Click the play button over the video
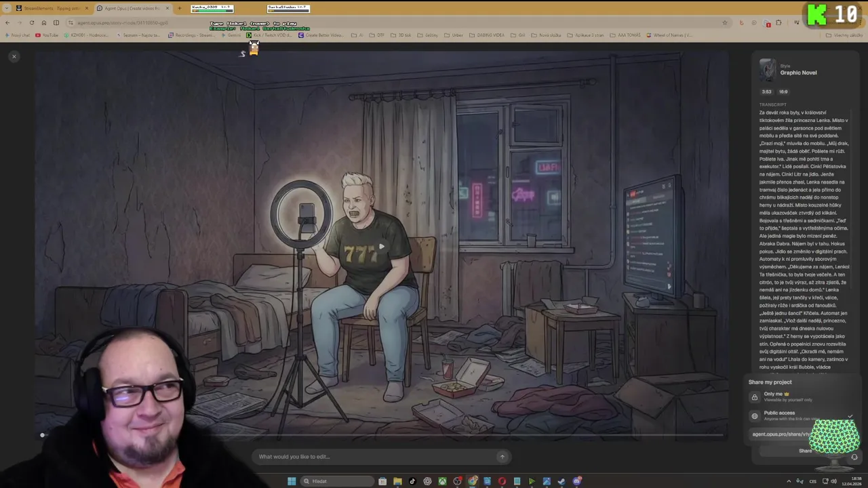The image size is (868, 488). [382, 247]
